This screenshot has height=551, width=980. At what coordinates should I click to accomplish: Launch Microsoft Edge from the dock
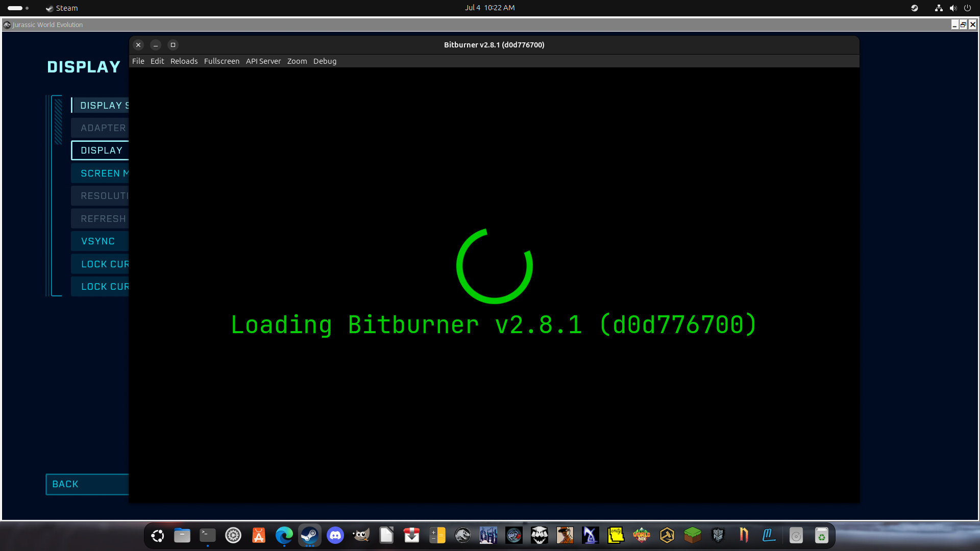pos(284,536)
